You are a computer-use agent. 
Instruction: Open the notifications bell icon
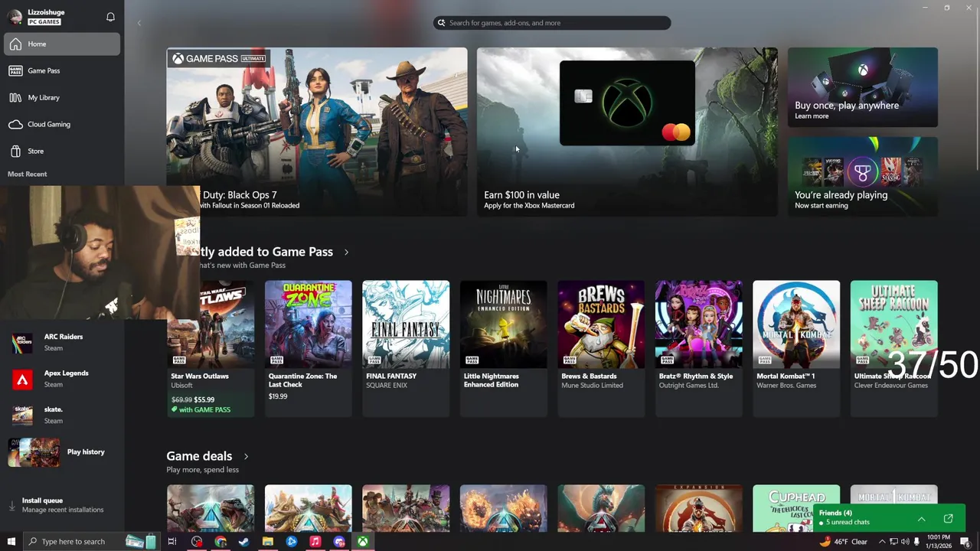(x=110, y=17)
